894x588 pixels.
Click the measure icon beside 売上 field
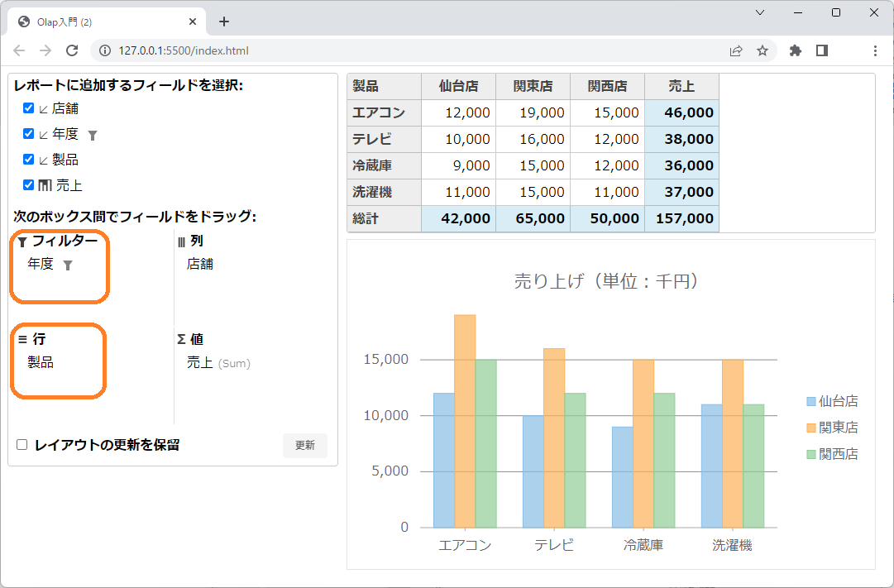coord(45,185)
